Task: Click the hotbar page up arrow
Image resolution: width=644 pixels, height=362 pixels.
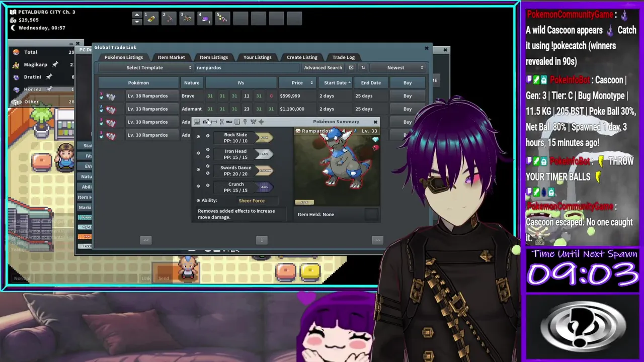Action: coord(136,15)
